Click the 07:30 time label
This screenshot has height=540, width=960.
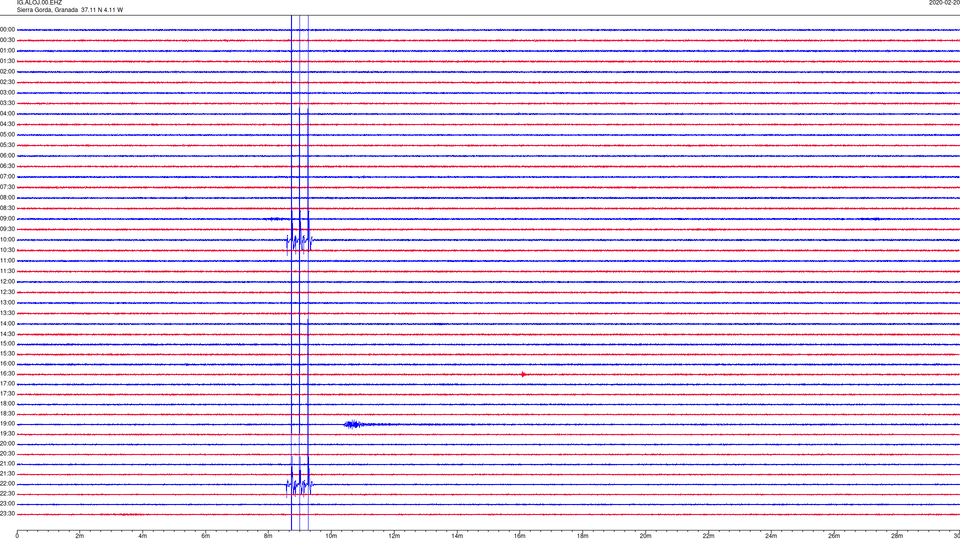coord(7,187)
